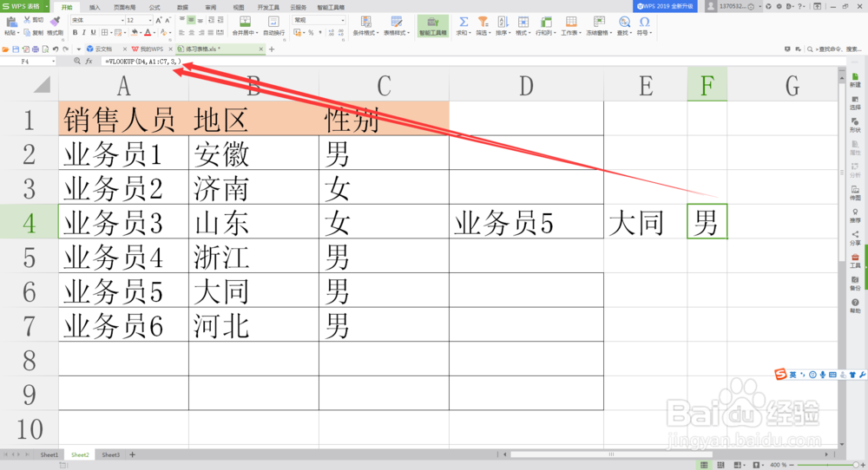Click the Smart Toolbox (智能工具箱) button
868x470 pixels.
coord(433,26)
